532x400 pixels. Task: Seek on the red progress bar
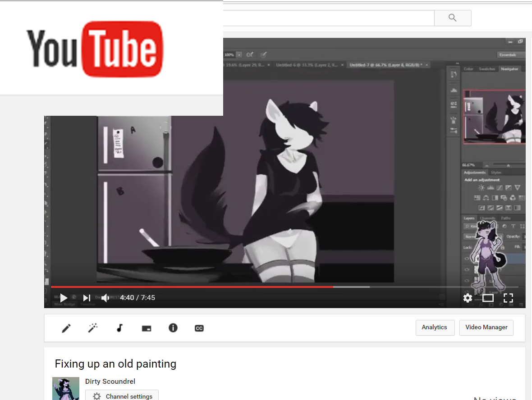[192, 287]
